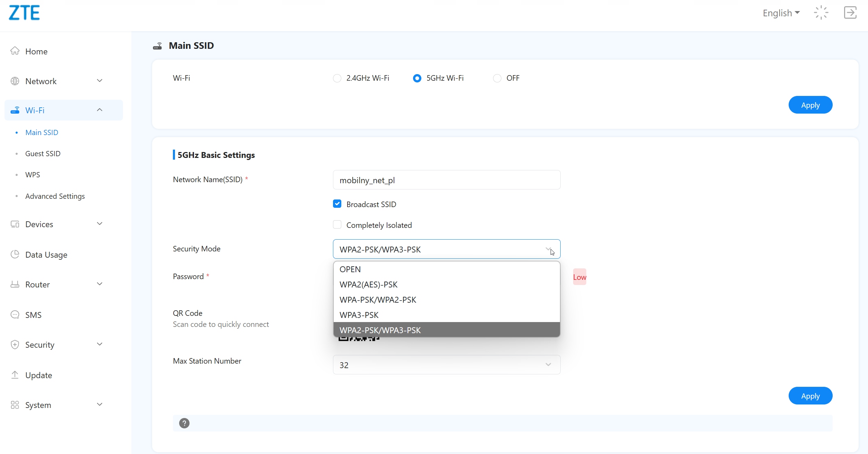868x454 pixels.
Task: Select the 2.4GHz Wi-Fi radio button
Action: pos(337,78)
